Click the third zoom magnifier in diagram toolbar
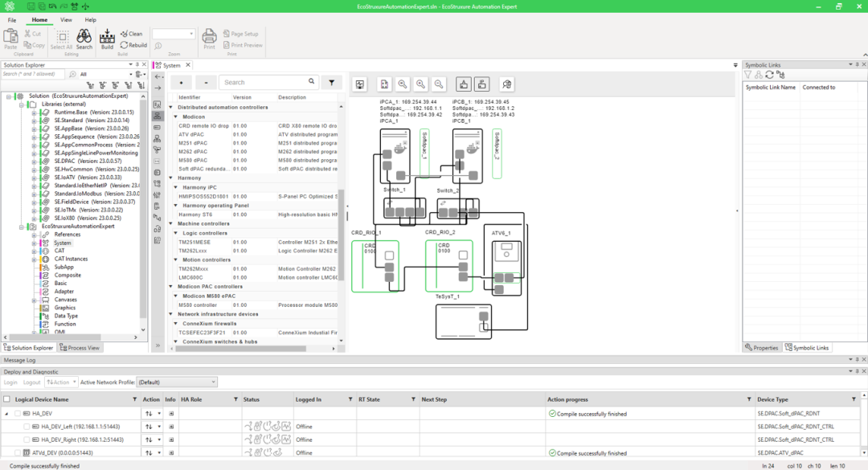This screenshot has width=868, height=470. 439,84
